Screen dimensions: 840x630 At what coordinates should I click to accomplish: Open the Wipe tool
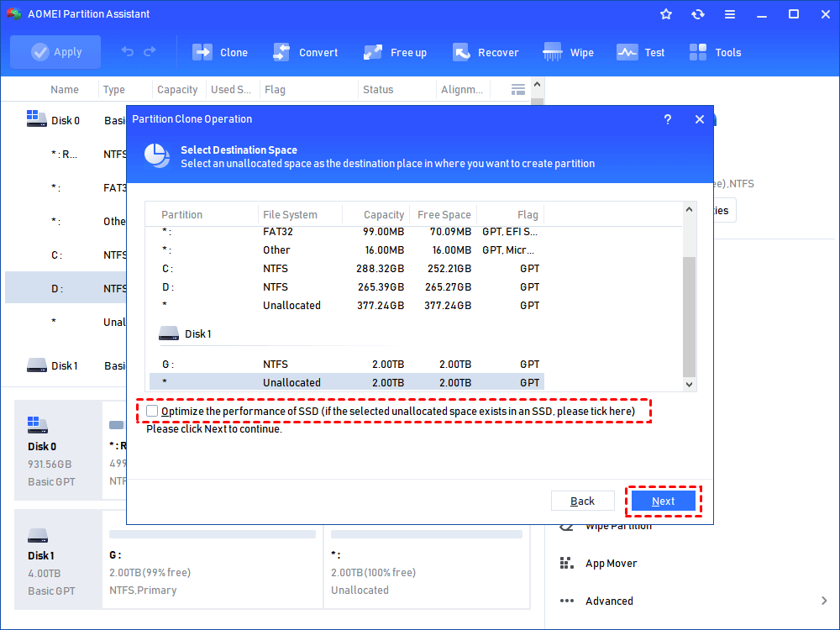pos(569,52)
